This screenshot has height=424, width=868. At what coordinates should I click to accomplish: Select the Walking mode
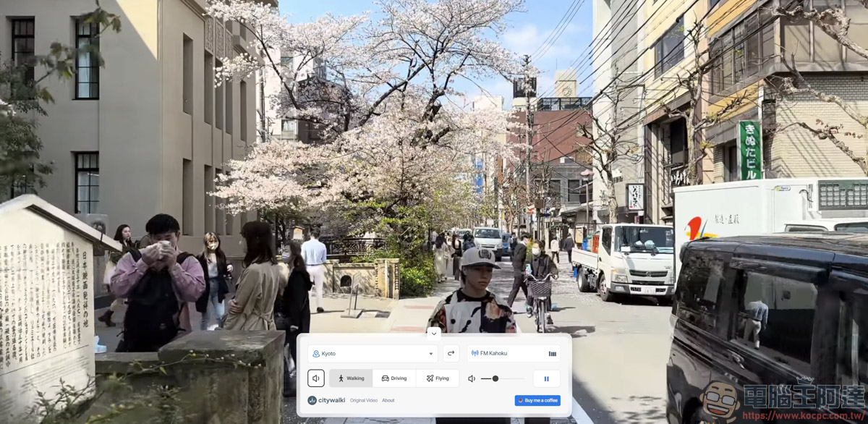point(351,378)
